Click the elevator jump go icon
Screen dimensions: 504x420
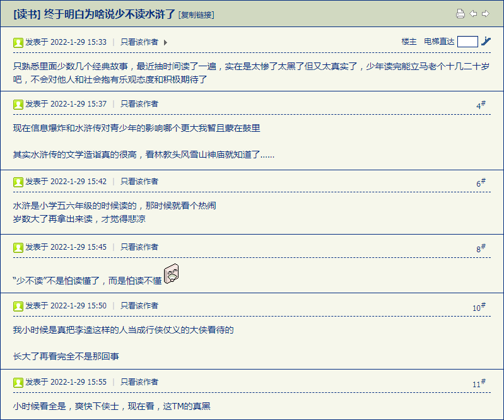(486, 42)
